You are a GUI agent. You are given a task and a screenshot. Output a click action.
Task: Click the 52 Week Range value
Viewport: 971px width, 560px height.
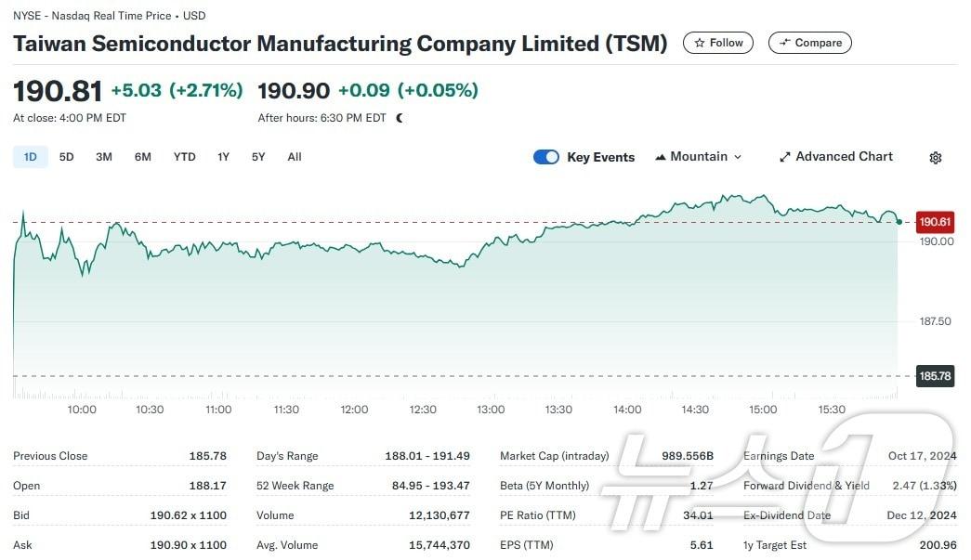tap(429, 486)
